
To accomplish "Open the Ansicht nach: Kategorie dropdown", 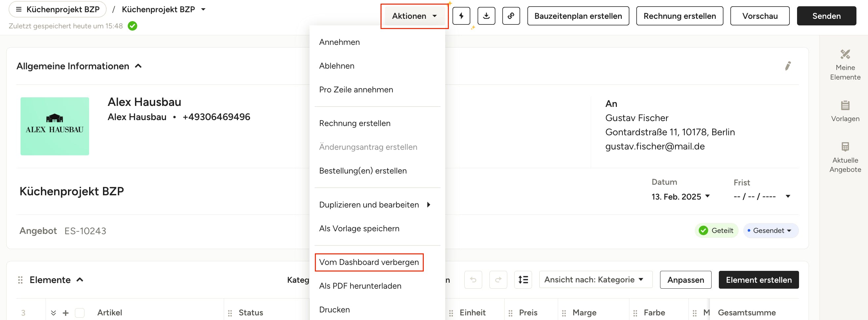I will pos(595,279).
